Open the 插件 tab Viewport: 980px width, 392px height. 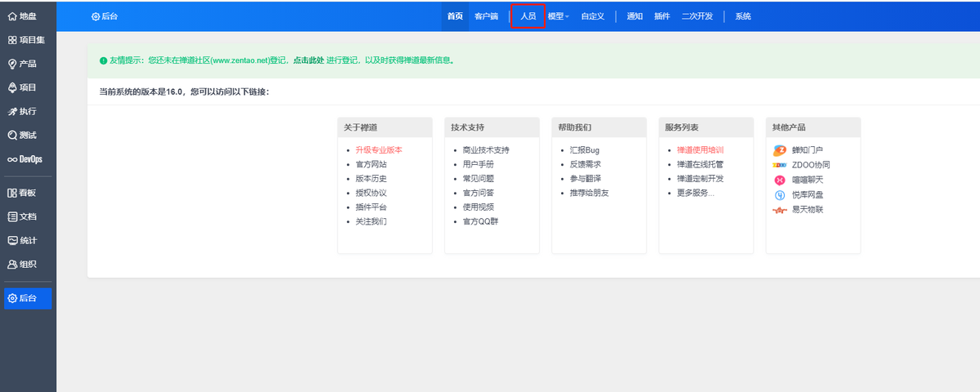coord(662,16)
